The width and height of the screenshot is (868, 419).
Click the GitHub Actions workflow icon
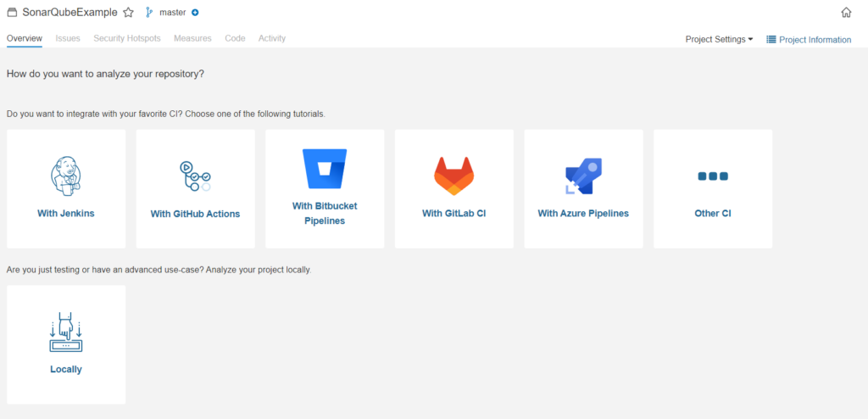[x=195, y=176]
